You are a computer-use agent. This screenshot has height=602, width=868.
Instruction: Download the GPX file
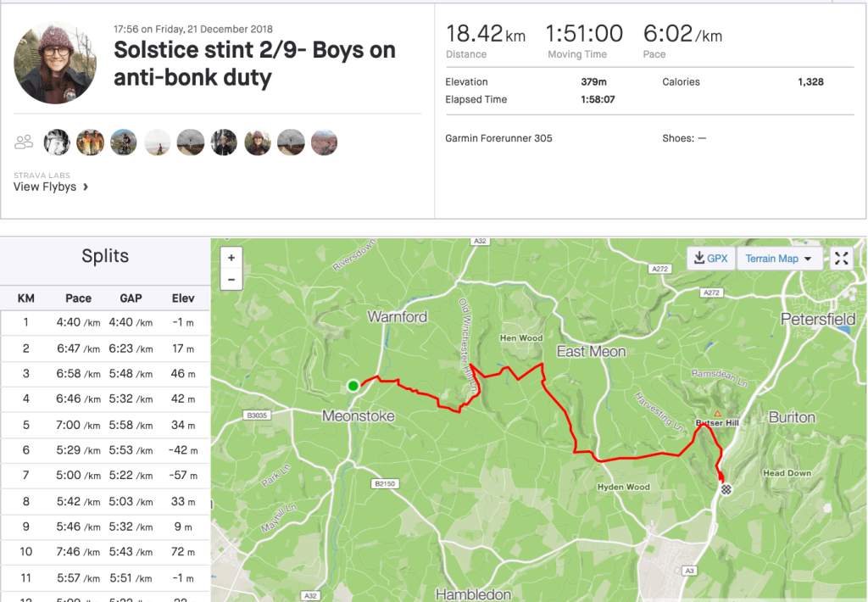(710, 259)
